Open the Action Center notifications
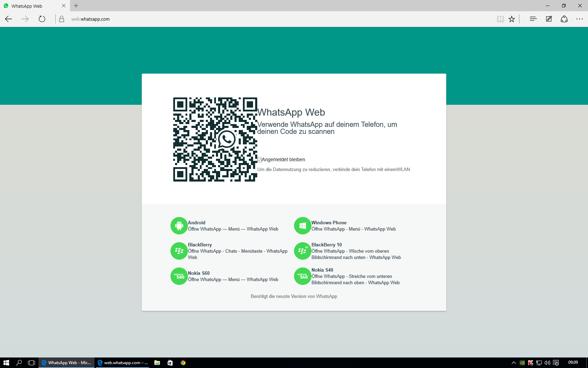 (x=556, y=363)
